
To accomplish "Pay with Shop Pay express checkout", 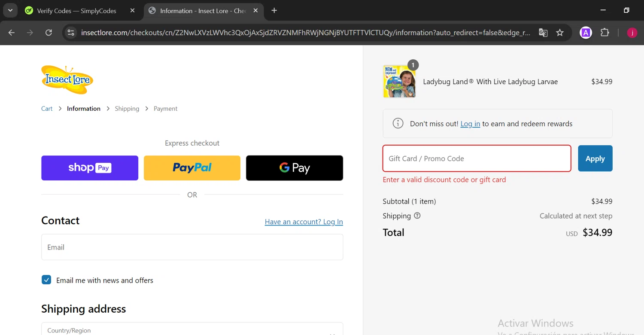I will (x=90, y=168).
